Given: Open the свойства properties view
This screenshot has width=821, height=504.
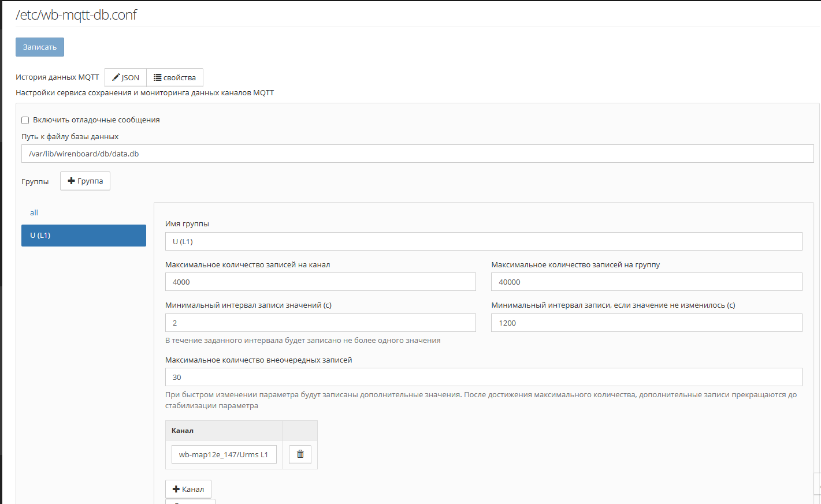Looking at the screenshot, I should tap(174, 77).
